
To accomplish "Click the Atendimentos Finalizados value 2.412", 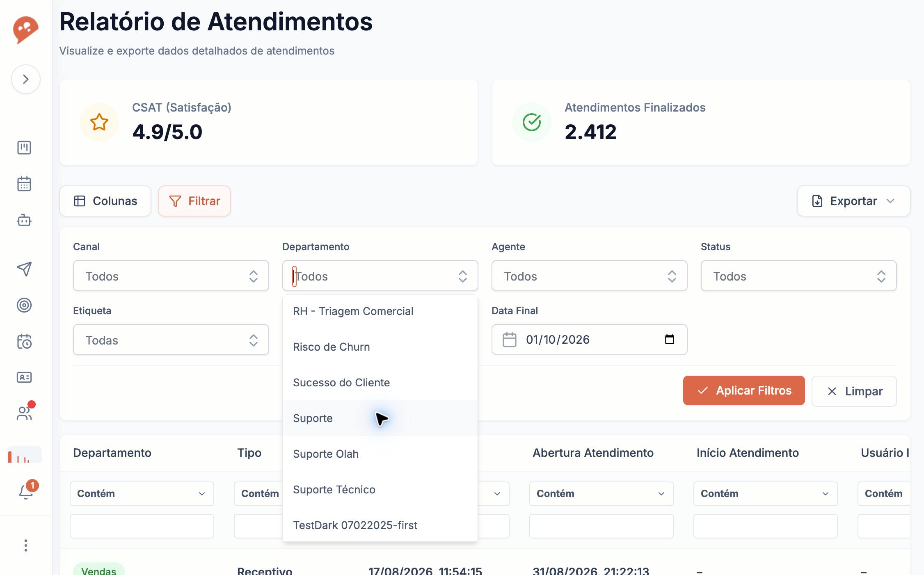I will point(590,132).
